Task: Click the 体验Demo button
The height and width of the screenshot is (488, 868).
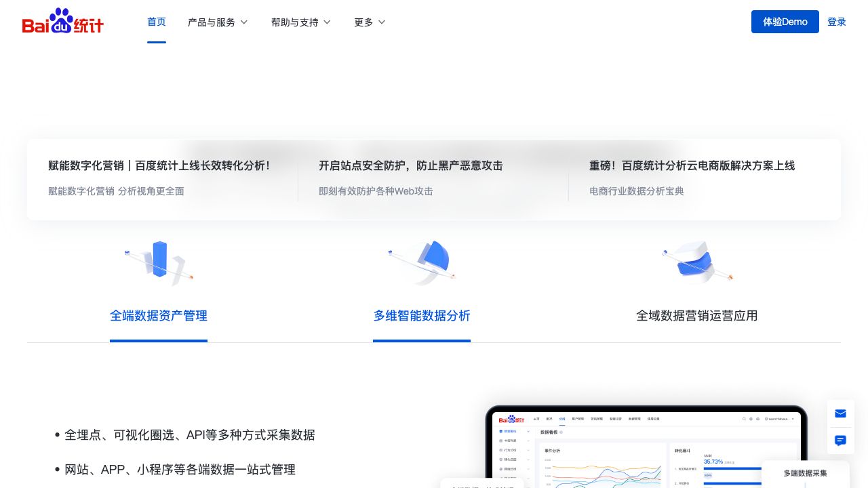Action: point(785,22)
